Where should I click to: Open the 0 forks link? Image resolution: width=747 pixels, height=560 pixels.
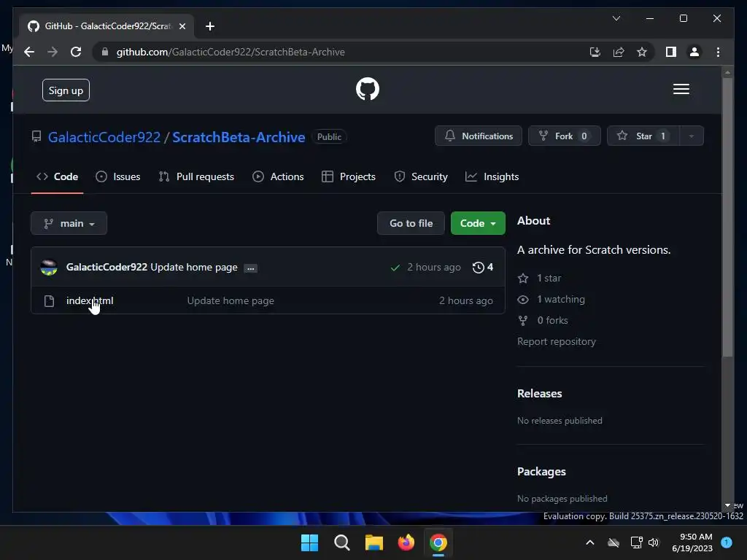tap(543, 321)
